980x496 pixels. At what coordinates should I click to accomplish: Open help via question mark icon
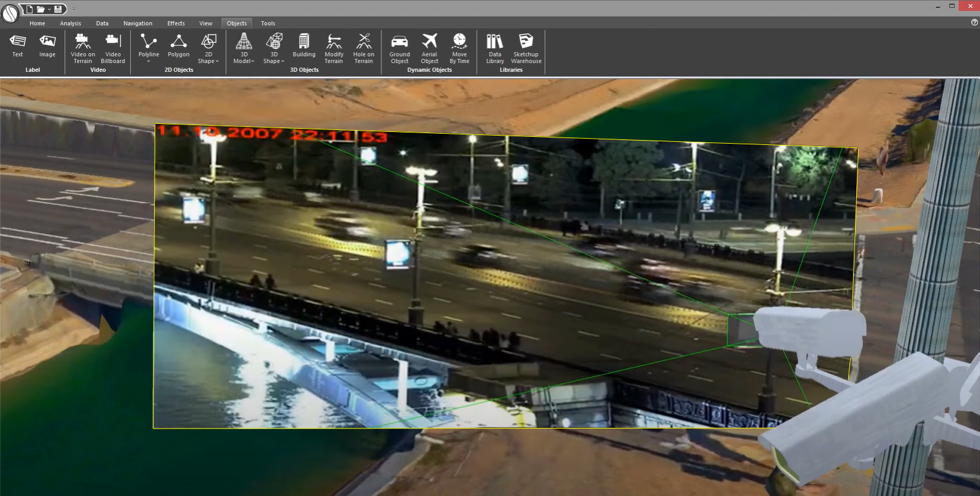pyautogui.click(x=974, y=22)
